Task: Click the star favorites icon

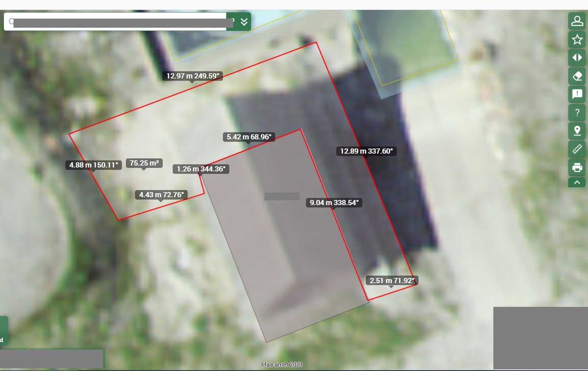Action: pos(577,40)
